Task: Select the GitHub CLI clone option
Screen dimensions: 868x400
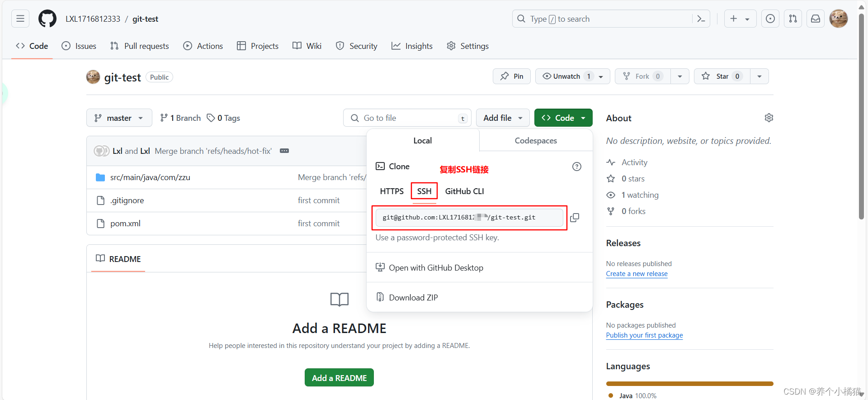Action: tap(464, 191)
